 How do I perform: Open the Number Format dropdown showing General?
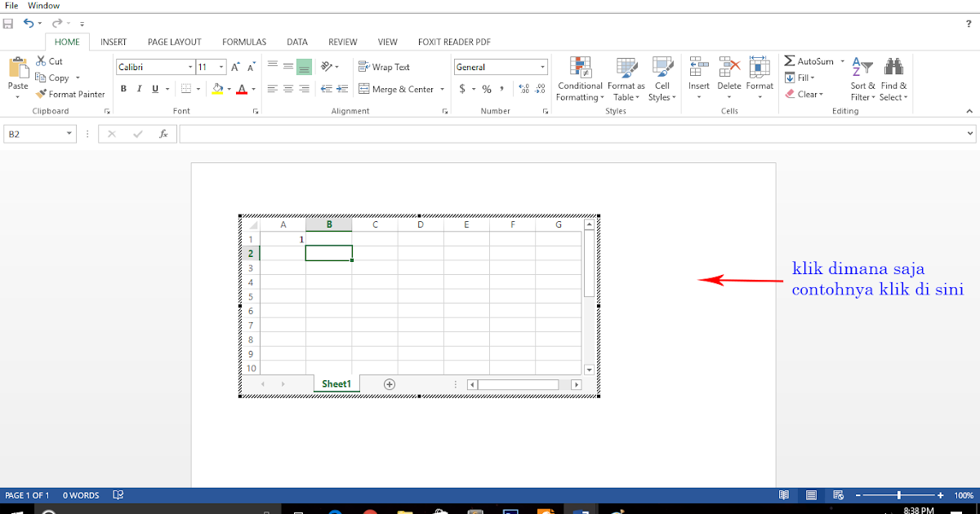500,66
